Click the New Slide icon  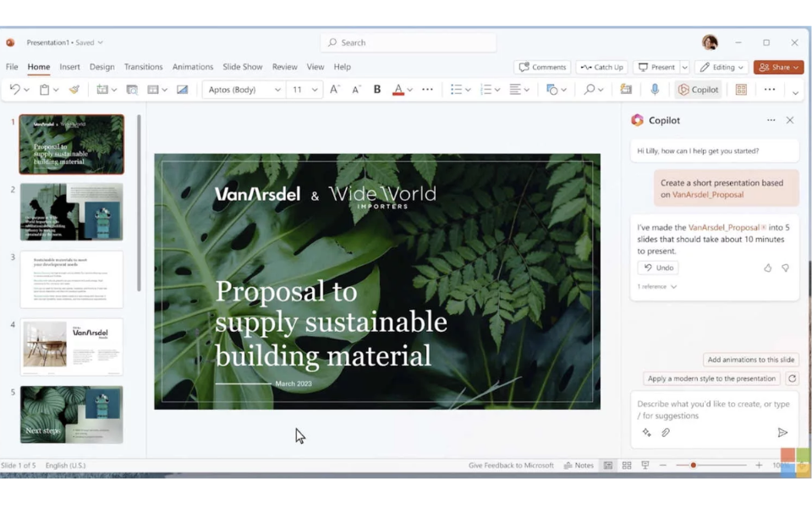click(102, 90)
